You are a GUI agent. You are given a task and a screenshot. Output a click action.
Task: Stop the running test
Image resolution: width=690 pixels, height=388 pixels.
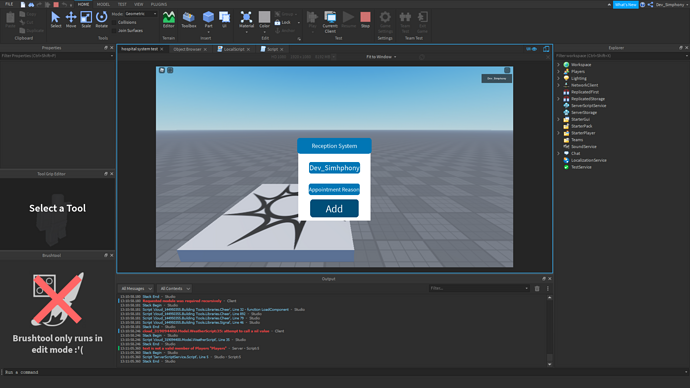(x=365, y=19)
